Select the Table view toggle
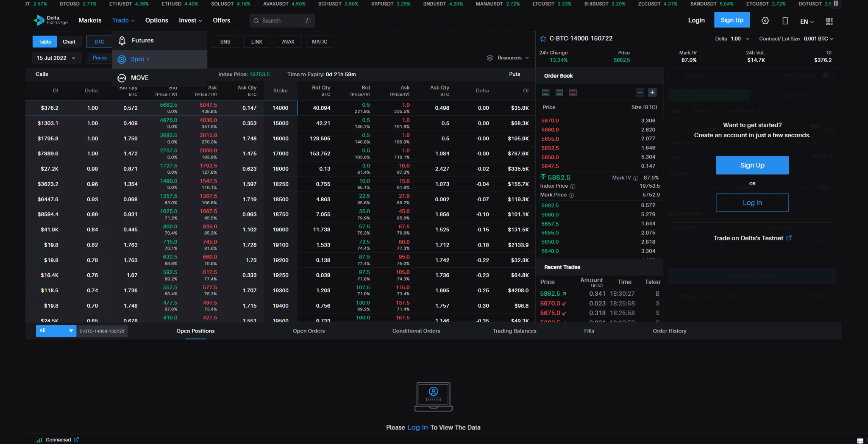Viewport: 868px width, 444px height. (44, 42)
